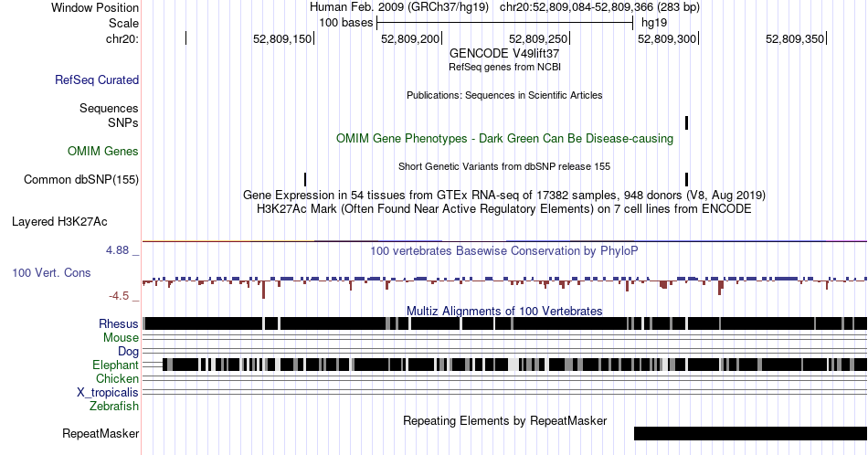The height and width of the screenshot is (455, 868).
Task: Select the X_tropicalis alignment label
Action: coord(108,392)
